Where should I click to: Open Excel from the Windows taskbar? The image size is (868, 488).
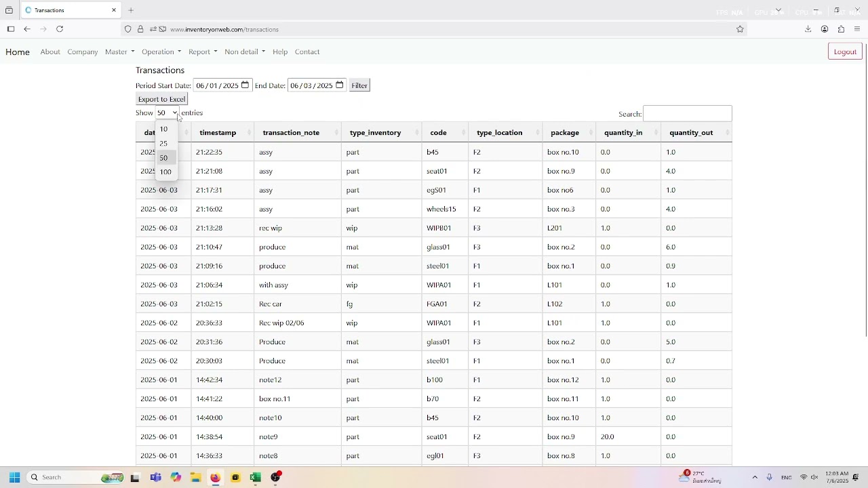click(x=255, y=478)
